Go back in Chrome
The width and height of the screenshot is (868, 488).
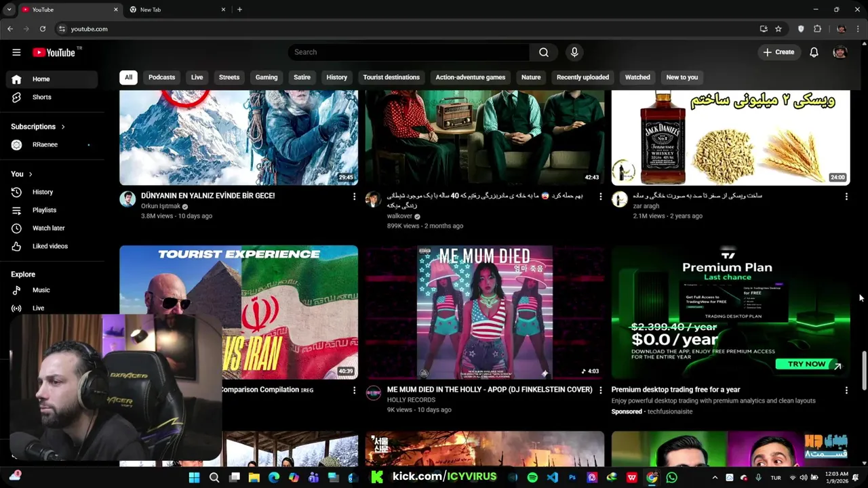[x=10, y=29]
